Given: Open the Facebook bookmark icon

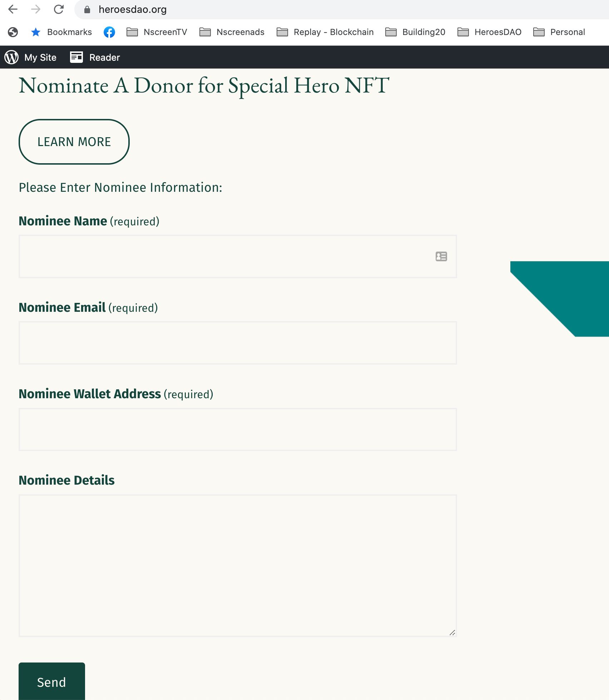Looking at the screenshot, I should point(109,32).
